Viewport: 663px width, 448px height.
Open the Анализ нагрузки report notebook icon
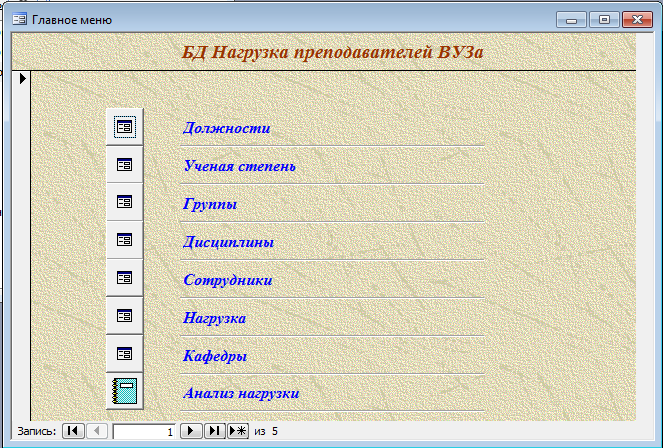tap(124, 391)
